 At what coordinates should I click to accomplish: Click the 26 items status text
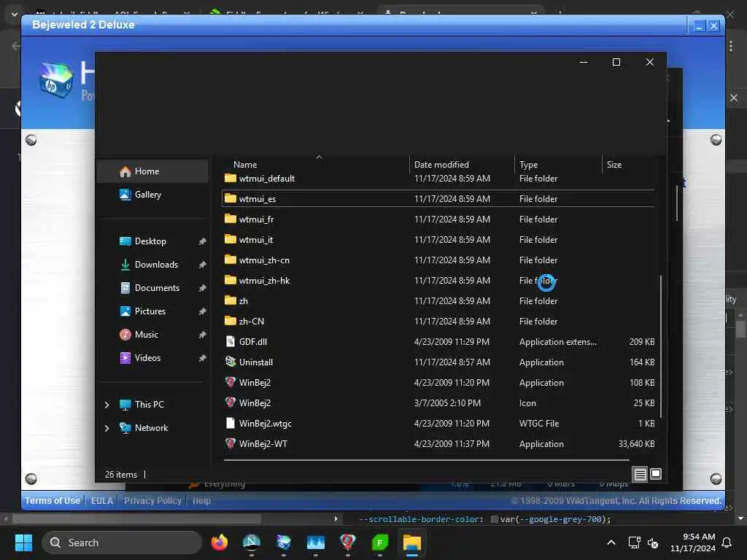(x=120, y=474)
